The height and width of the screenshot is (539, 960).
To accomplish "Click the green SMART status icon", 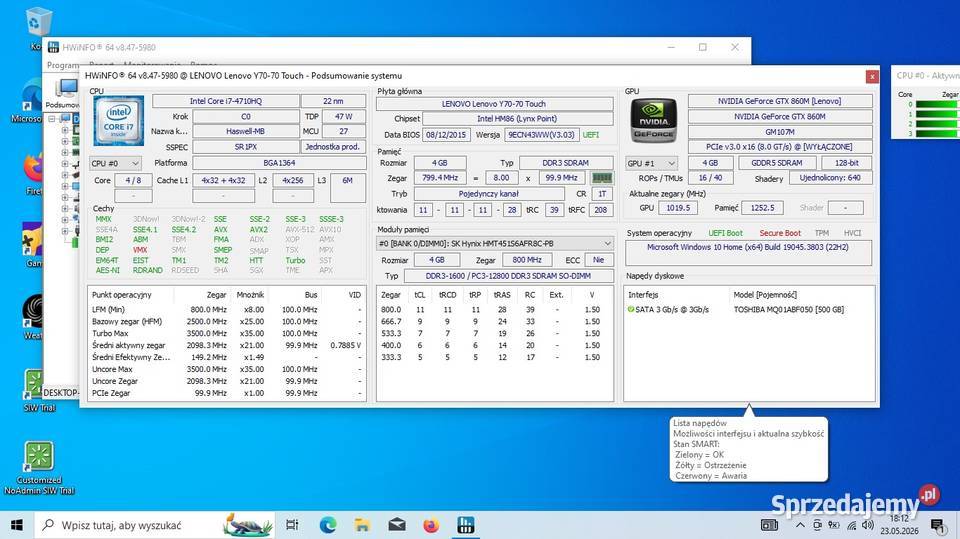I will [x=631, y=309].
